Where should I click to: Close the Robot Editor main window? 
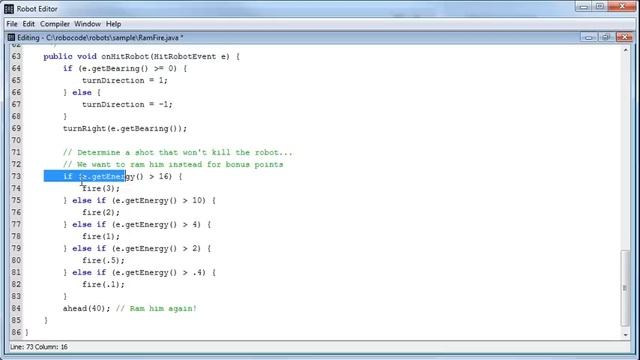click(x=622, y=7)
